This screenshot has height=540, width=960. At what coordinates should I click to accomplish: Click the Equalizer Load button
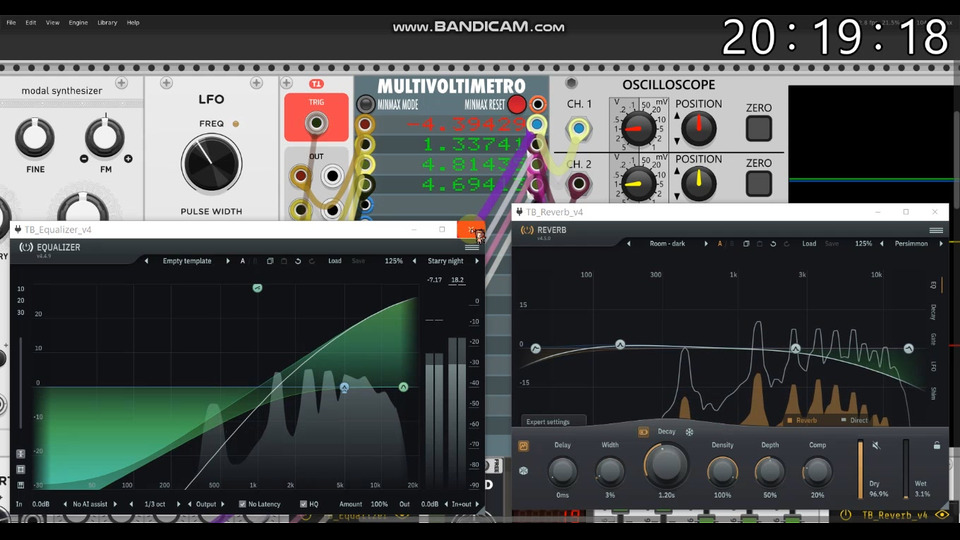334,261
